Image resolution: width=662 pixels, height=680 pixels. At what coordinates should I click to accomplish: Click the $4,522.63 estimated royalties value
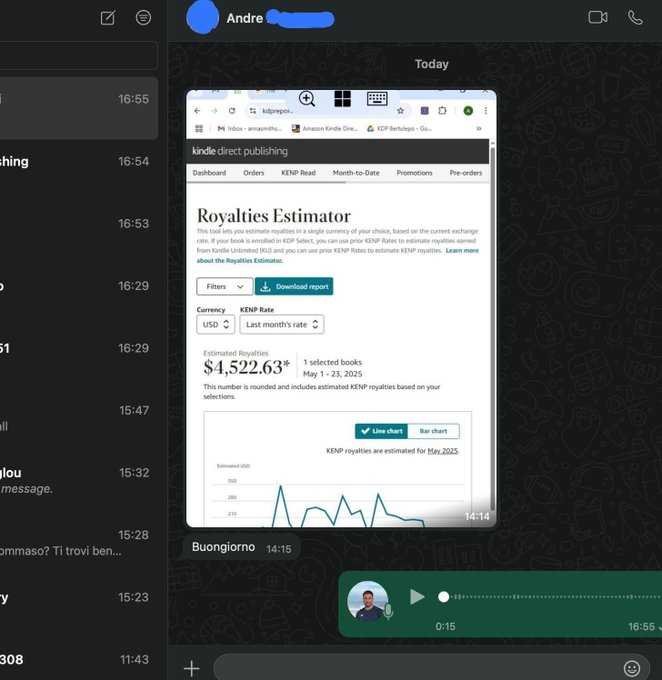tap(246, 367)
